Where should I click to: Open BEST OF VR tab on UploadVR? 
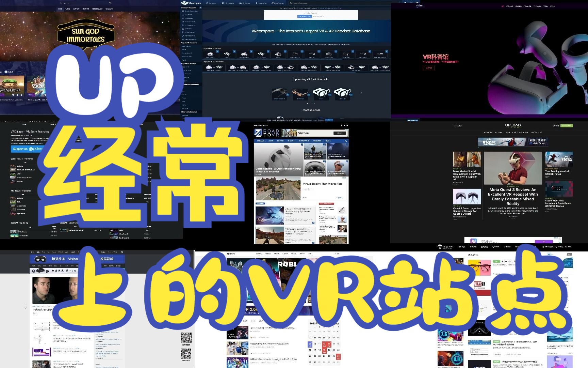pos(511,133)
